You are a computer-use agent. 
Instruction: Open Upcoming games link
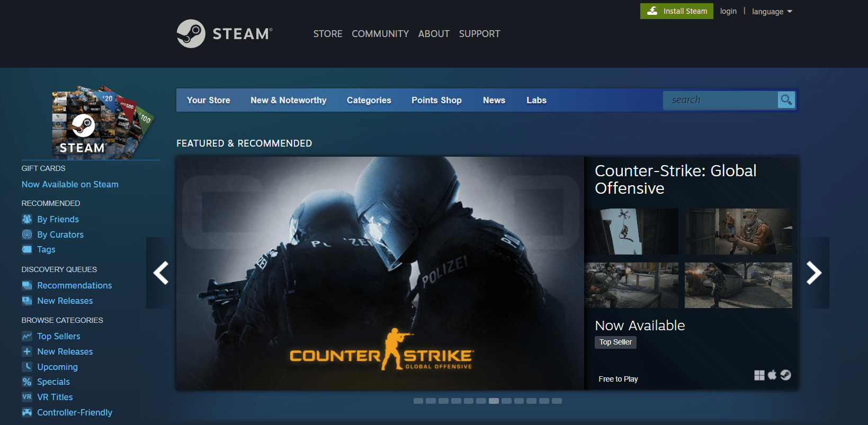[x=57, y=367]
